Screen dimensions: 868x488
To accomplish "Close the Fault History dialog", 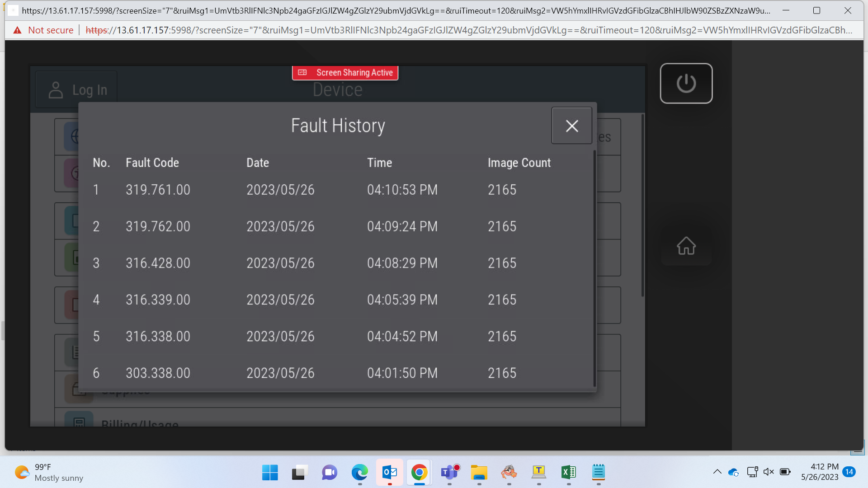I will point(572,126).
